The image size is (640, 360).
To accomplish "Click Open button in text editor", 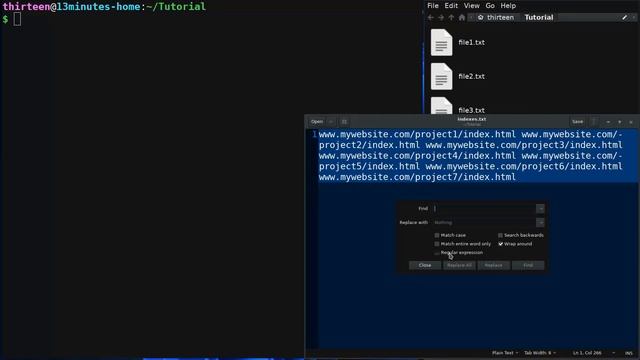I will (317, 122).
